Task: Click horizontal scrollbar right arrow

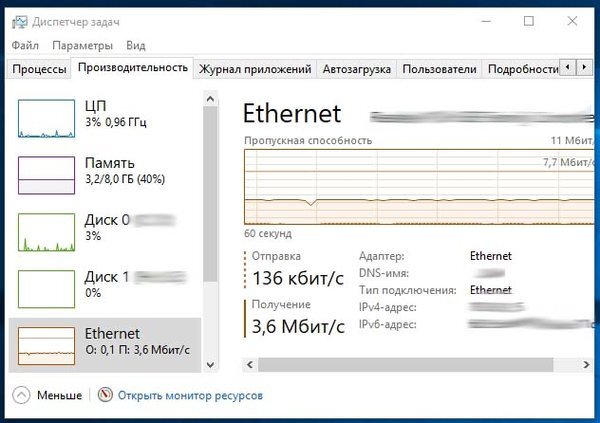Action: coord(586,364)
